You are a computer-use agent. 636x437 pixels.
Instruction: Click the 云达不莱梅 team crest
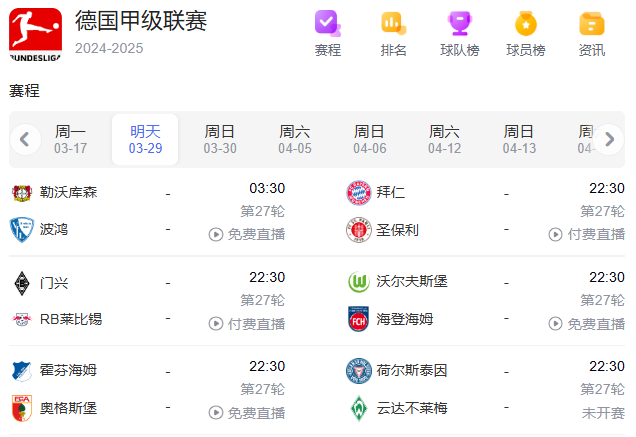pos(358,408)
